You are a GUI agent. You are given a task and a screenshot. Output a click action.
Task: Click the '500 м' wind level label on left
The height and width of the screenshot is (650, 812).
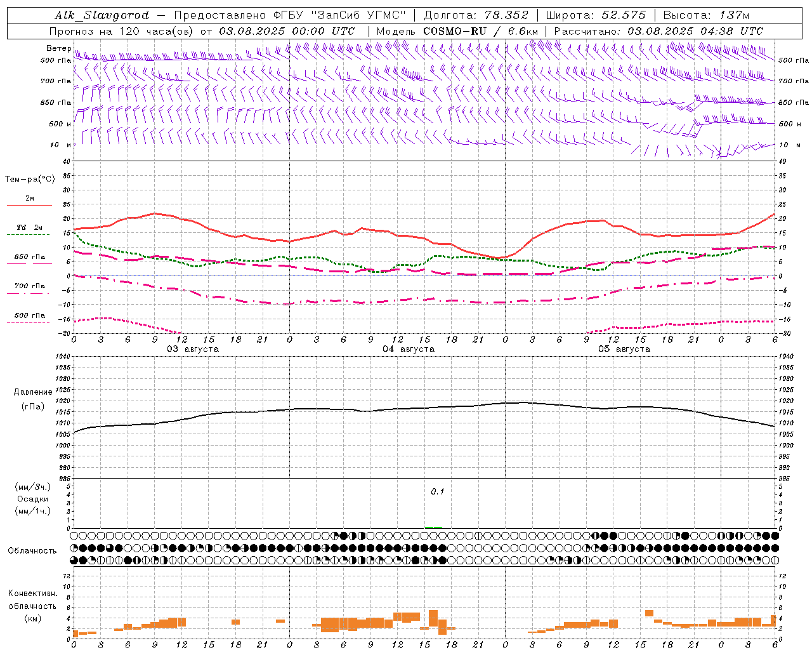click(x=60, y=124)
